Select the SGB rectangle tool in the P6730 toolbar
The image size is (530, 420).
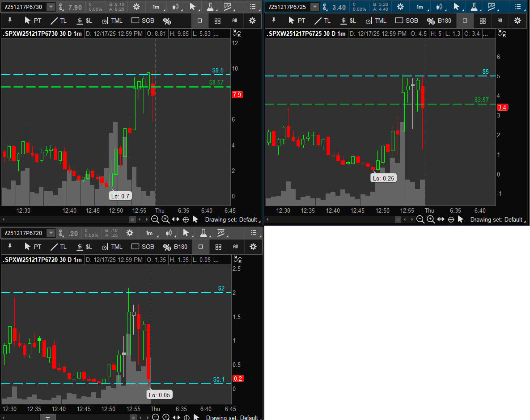[x=143, y=21]
